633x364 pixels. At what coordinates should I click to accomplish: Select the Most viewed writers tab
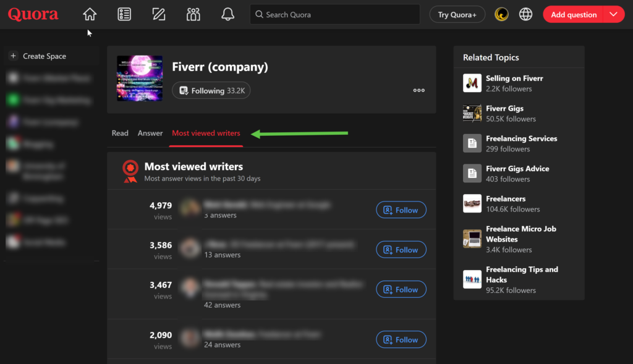[206, 133]
